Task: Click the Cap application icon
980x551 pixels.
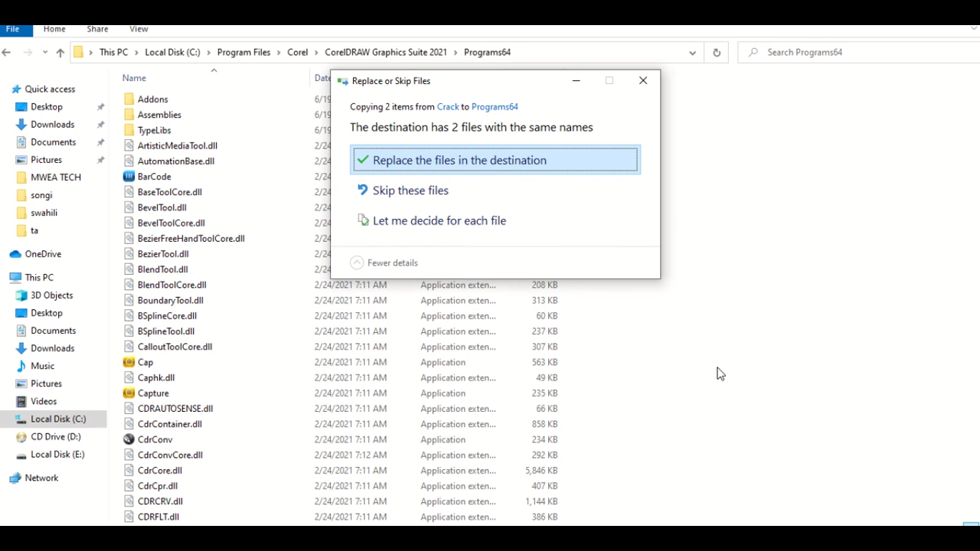Action: click(x=129, y=362)
